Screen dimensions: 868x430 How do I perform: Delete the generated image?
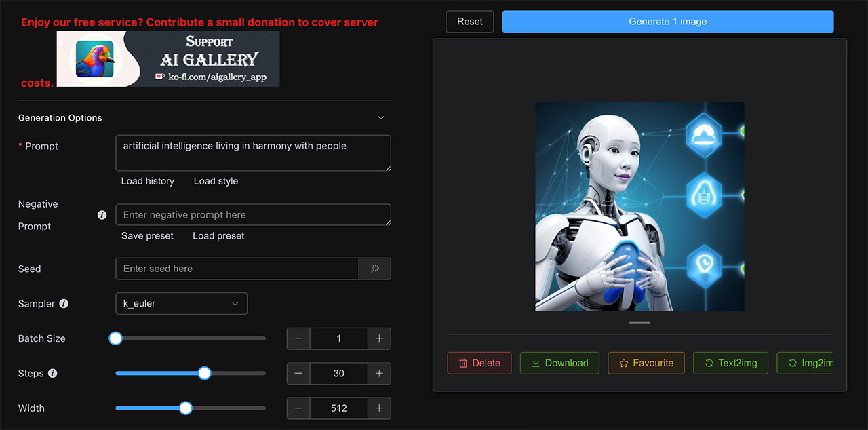tap(479, 363)
